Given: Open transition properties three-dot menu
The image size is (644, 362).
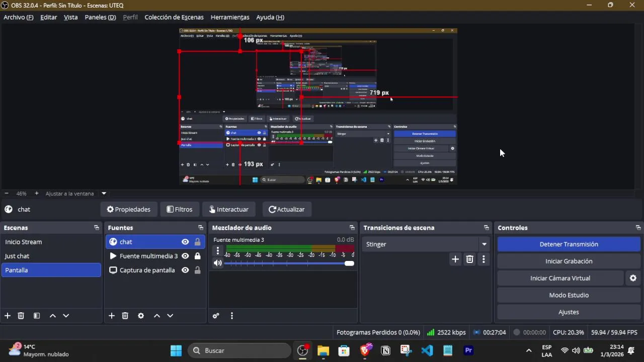Looking at the screenshot, I should pyautogui.click(x=484, y=259).
